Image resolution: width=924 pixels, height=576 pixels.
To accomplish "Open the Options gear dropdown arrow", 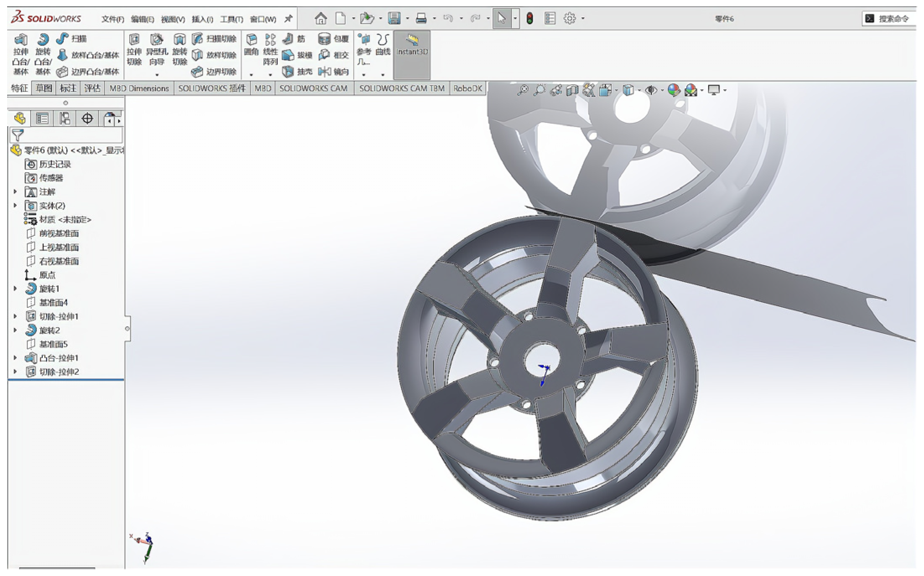I will click(x=583, y=18).
